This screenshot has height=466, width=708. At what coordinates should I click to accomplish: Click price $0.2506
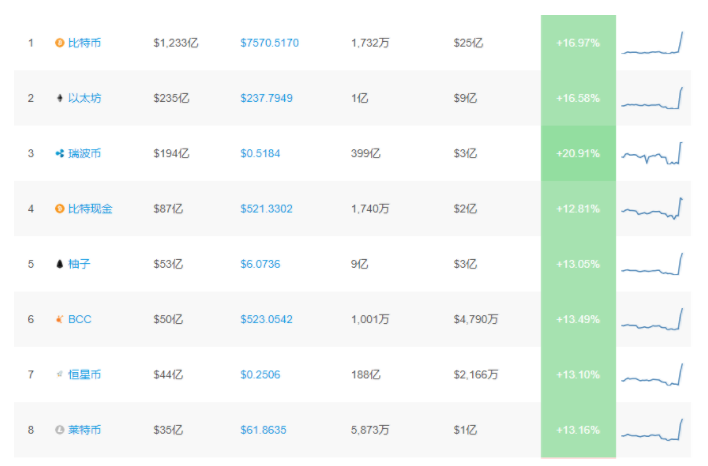tap(260, 374)
